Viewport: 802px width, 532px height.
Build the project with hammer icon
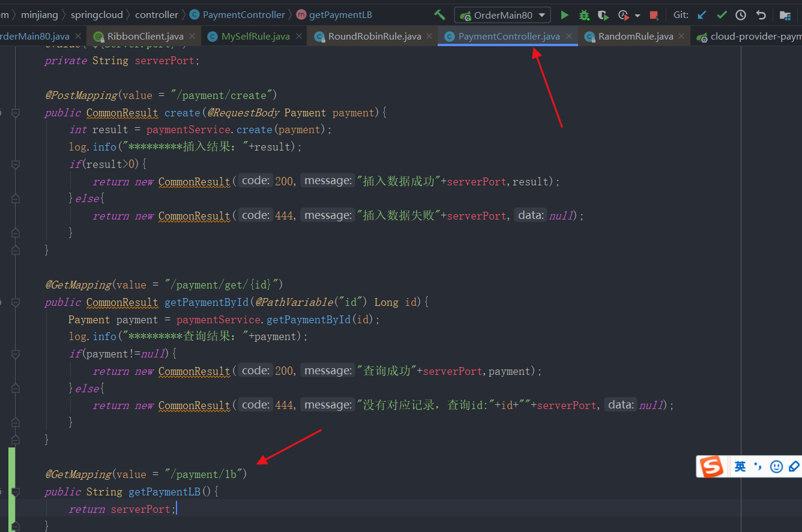point(440,14)
